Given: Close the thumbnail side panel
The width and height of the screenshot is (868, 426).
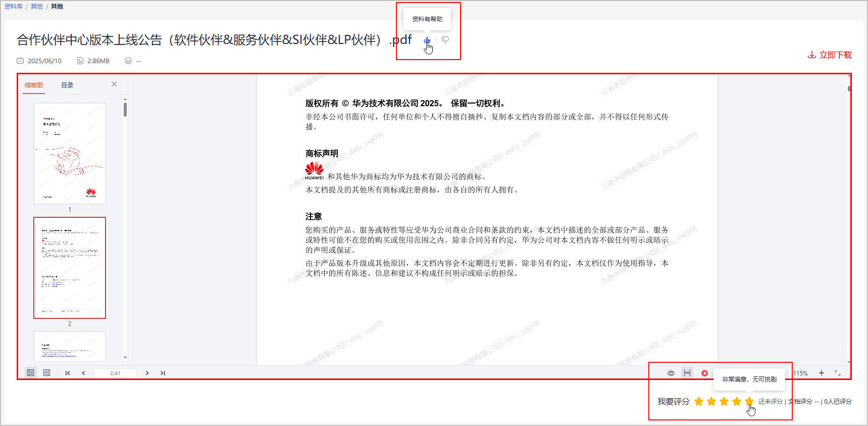Looking at the screenshot, I should coord(114,84).
